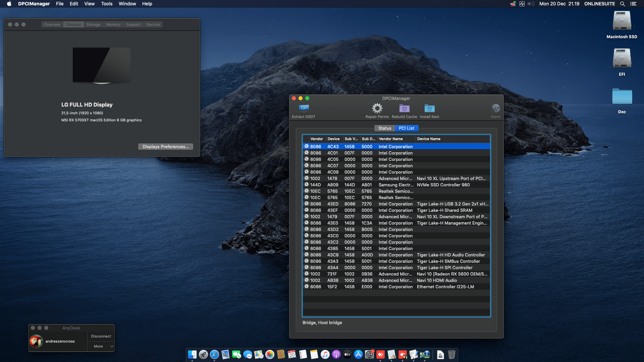The image size is (644, 362).
Task: Open Photos from the dock
Action: (x=270, y=354)
